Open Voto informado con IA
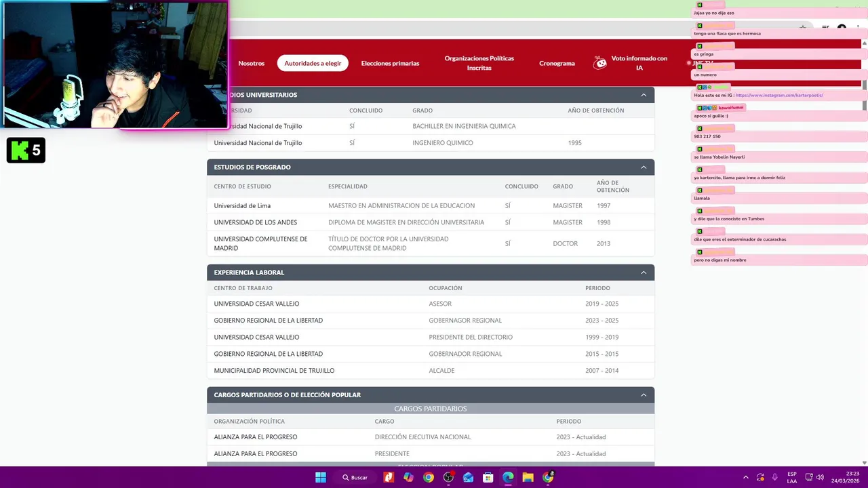This screenshot has height=488, width=868. (x=639, y=63)
